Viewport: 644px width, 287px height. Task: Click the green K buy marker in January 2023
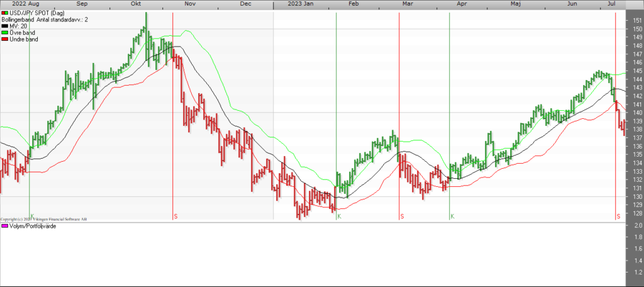point(339,217)
